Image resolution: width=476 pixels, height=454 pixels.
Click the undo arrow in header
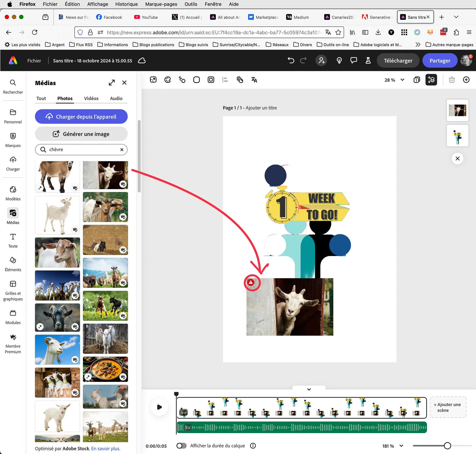tap(291, 60)
